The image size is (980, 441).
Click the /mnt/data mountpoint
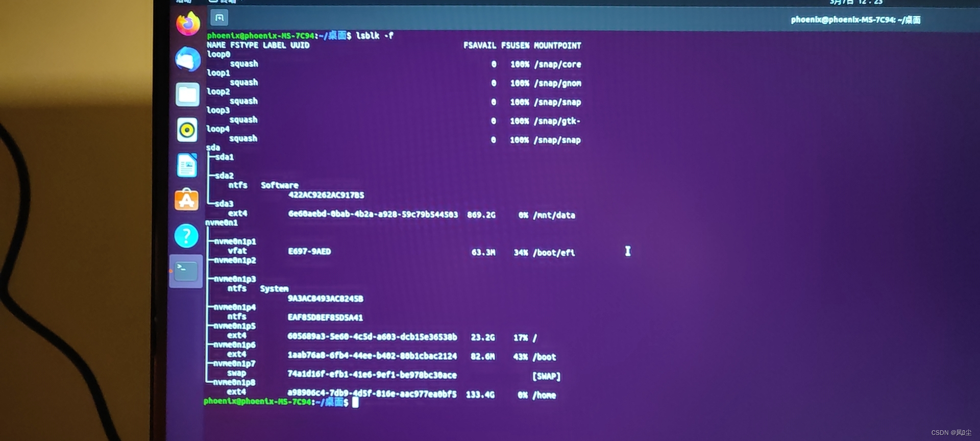coord(554,215)
